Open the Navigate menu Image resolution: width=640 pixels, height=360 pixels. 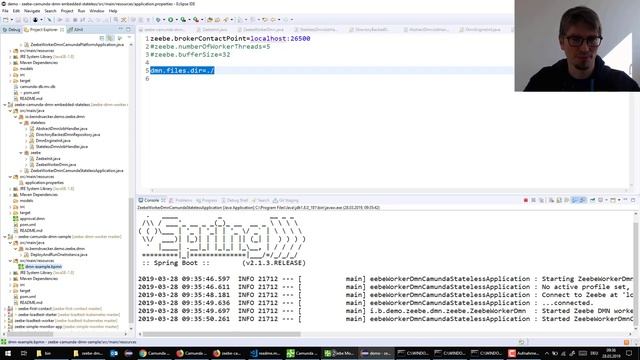32,11
